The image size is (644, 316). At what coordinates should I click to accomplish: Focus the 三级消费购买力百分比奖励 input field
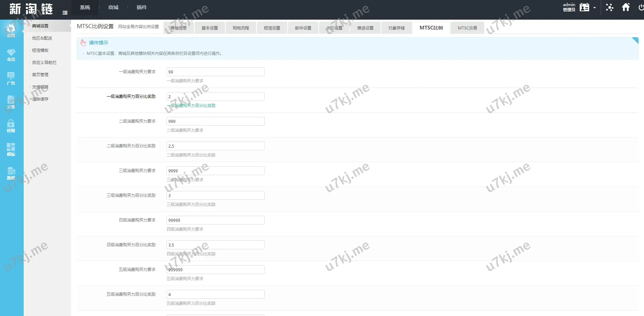pos(215,195)
